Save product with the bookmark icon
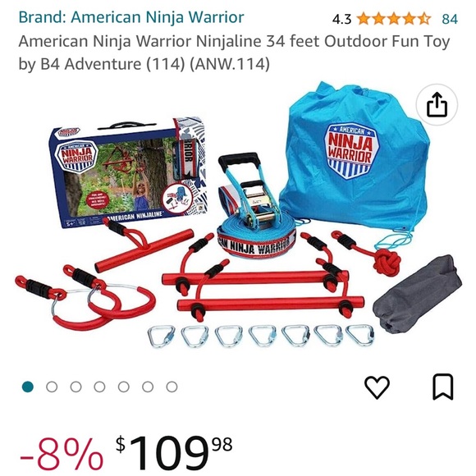This screenshot has width=476, height=476. (443, 387)
